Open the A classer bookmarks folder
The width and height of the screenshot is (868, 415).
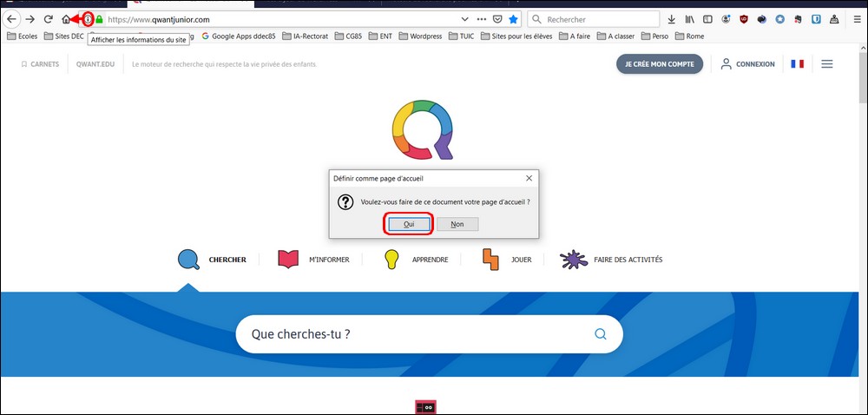615,36
